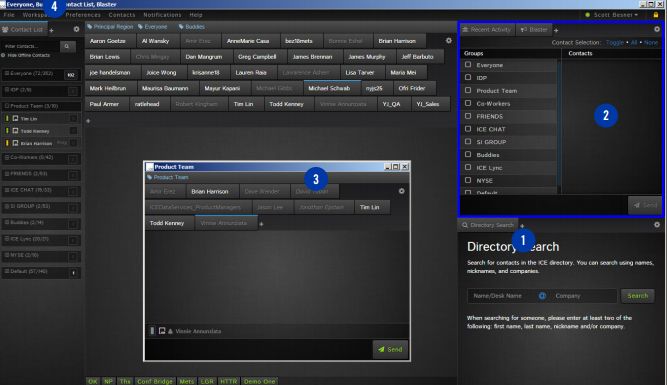Check the ICE CHAT group in Blaster
The image size is (667, 385).
pyautogui.click(x=468, y=128)
